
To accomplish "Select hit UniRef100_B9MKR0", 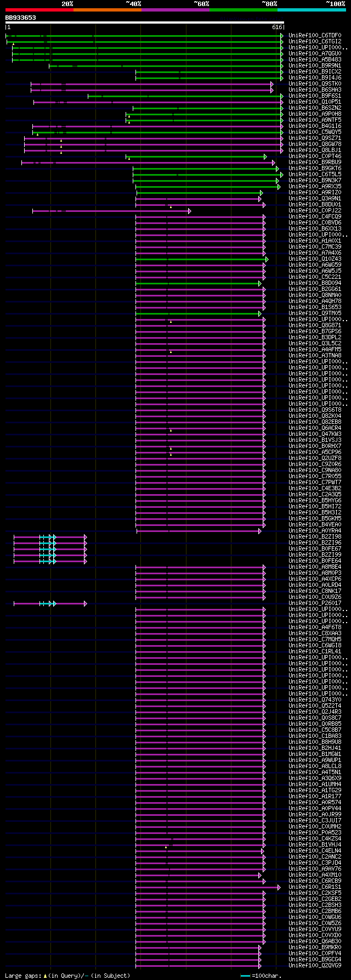I will coord(315,948).
